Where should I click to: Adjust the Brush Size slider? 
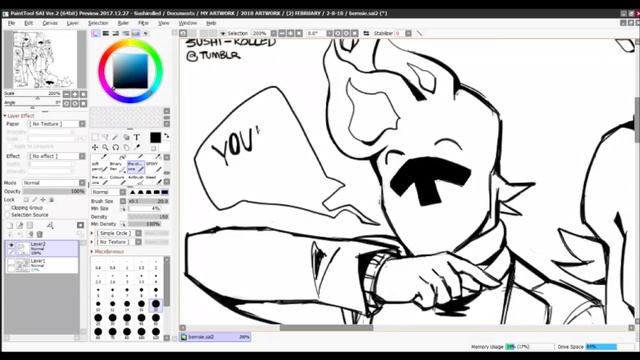pos(148,201)
